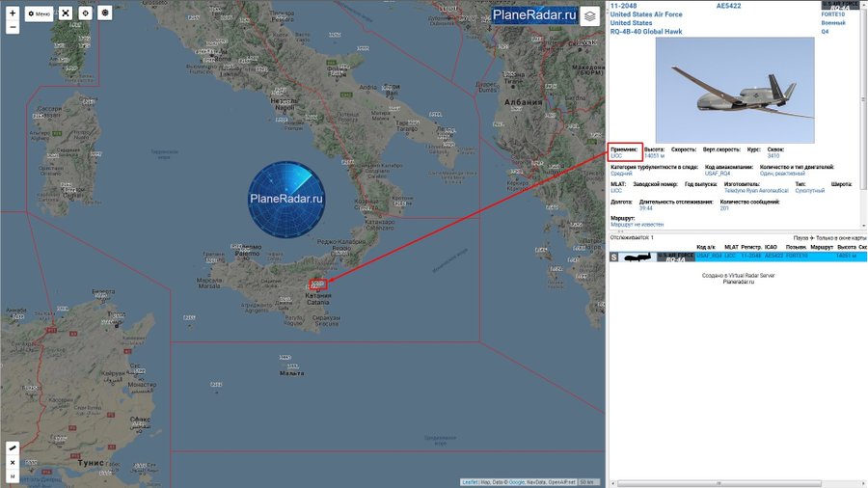
Task: Click the U.S. Air Force operator flag in list
Action: [675, 258]
